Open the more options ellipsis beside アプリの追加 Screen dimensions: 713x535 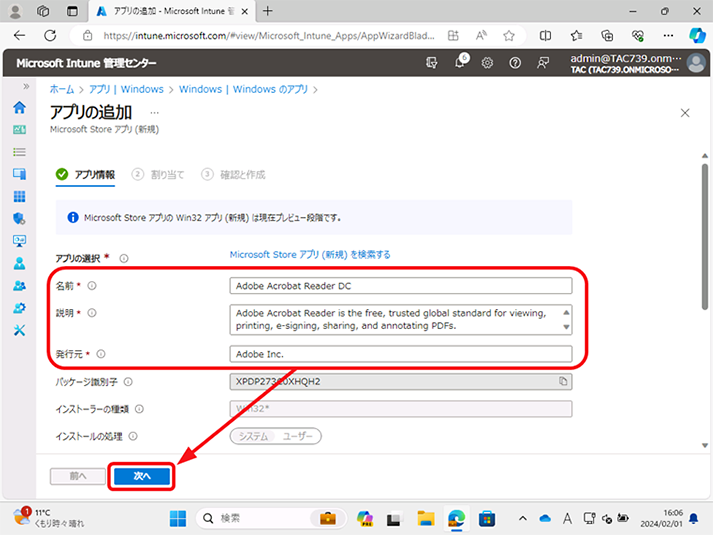pyautogui.click(x=155, y=113)
